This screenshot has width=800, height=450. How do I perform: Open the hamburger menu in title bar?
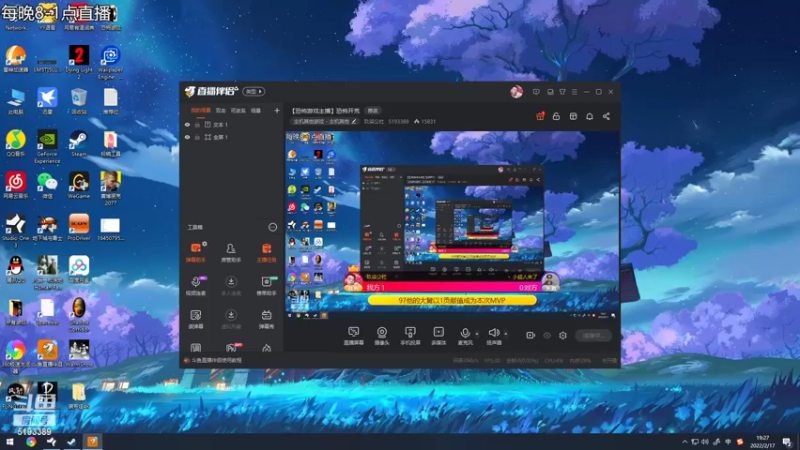(x=574, y=92)
